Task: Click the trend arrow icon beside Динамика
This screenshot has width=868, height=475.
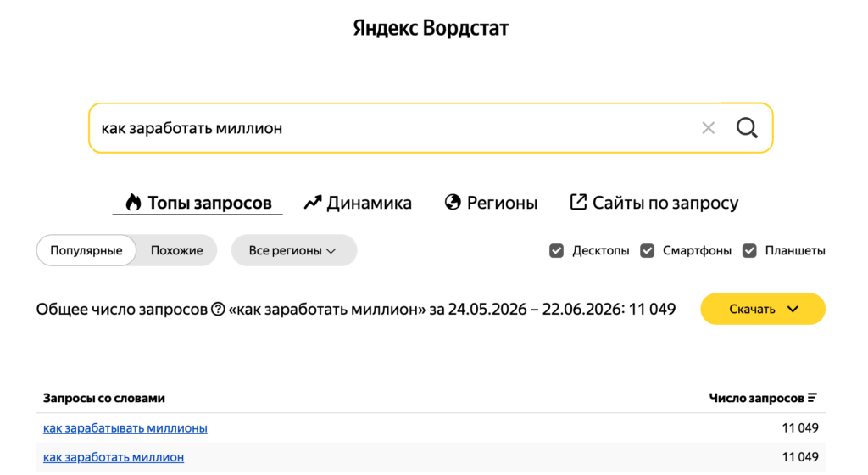Action: pos(312,203)
